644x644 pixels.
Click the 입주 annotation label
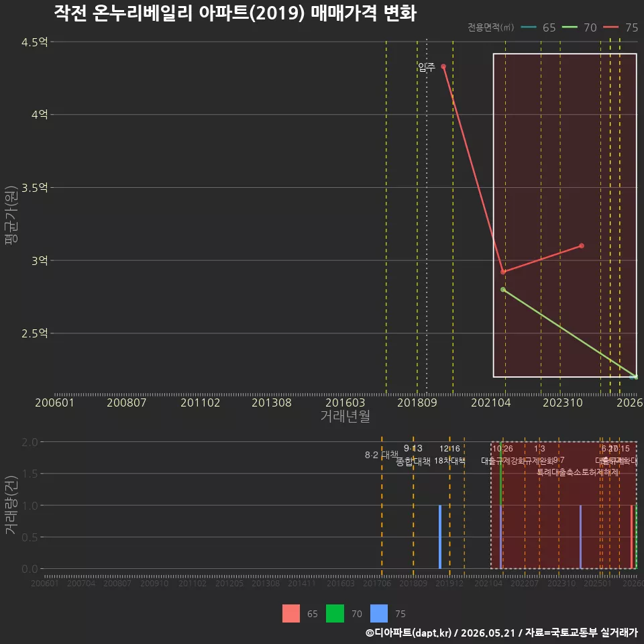coord(427,67)
